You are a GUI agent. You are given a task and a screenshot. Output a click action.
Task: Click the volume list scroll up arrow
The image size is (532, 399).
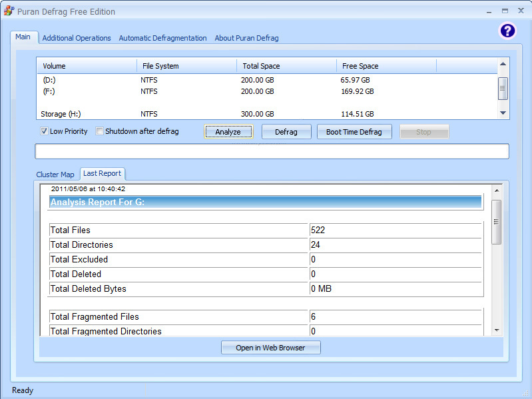[503, 64]
